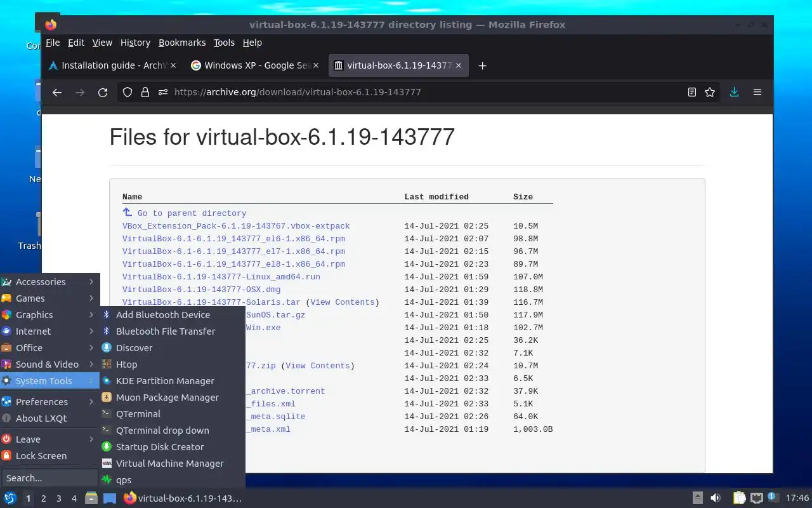Viewport: 812px width, 508px height.
Task: Select the System Tools category
Action: click(49, 381)
